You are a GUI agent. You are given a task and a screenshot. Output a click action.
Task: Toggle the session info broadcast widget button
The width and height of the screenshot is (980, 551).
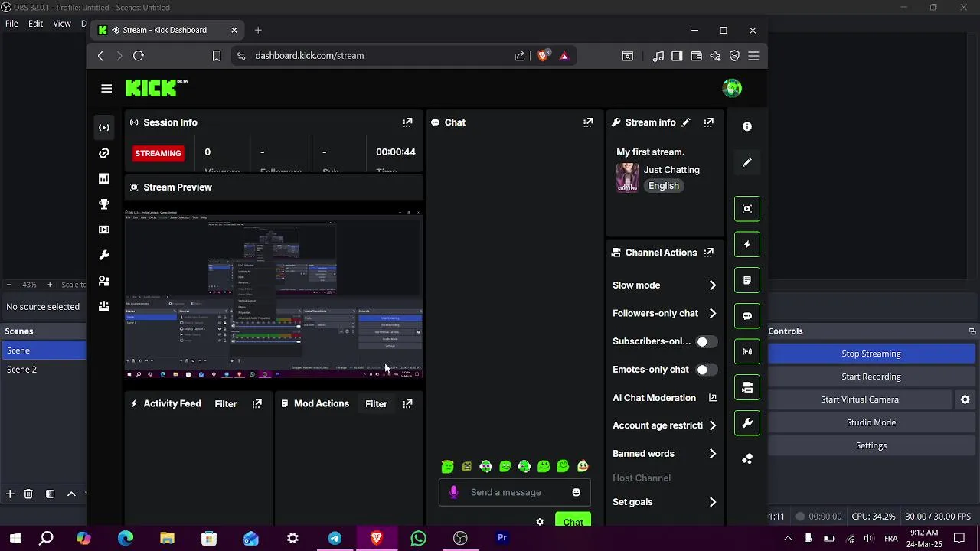point(747,352)
